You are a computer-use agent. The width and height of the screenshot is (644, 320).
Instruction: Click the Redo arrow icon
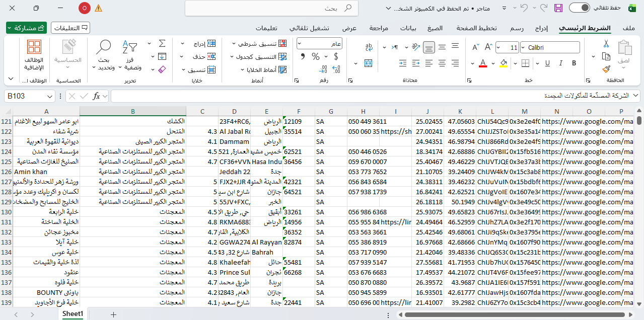click(543, 8)
